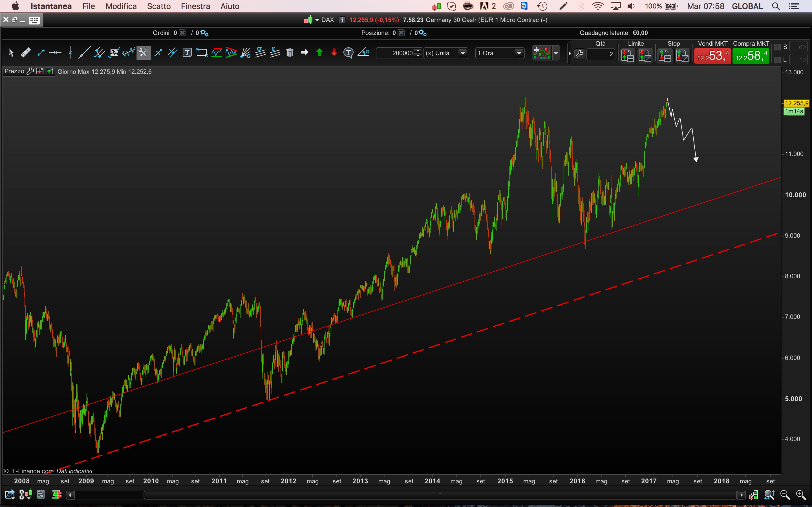
Task: Select the ruler measurement tool
Action: point(26,53)
